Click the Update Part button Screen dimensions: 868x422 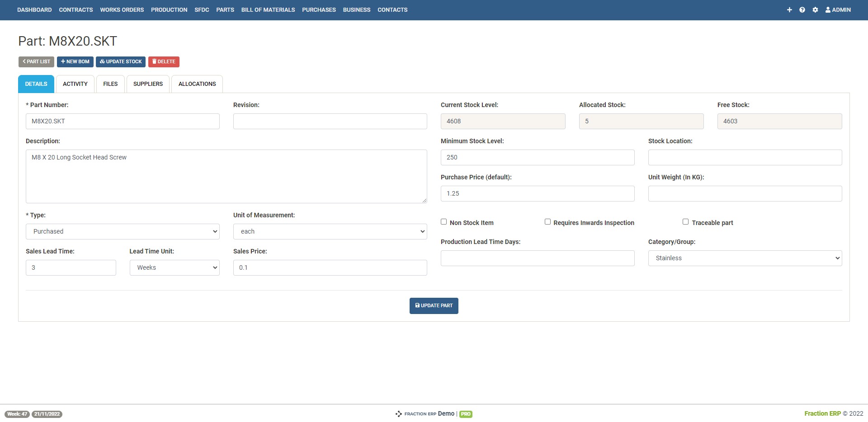pos(434,305)
